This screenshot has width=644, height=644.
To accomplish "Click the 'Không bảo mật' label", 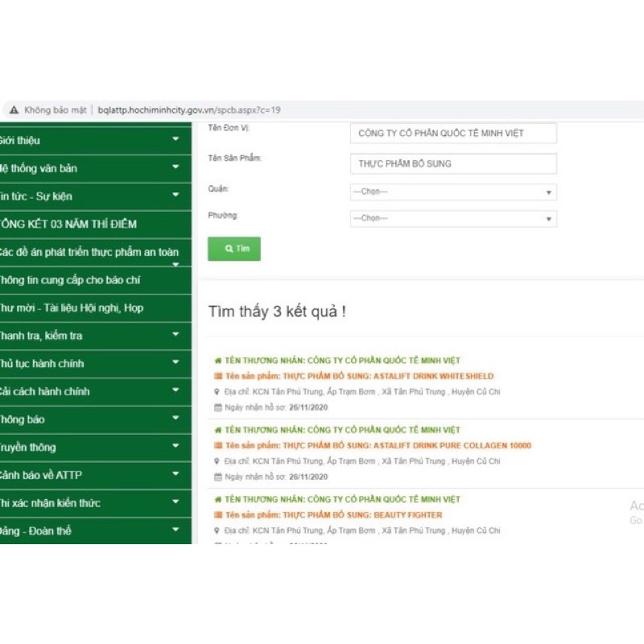I will click(x=55, y=110).
